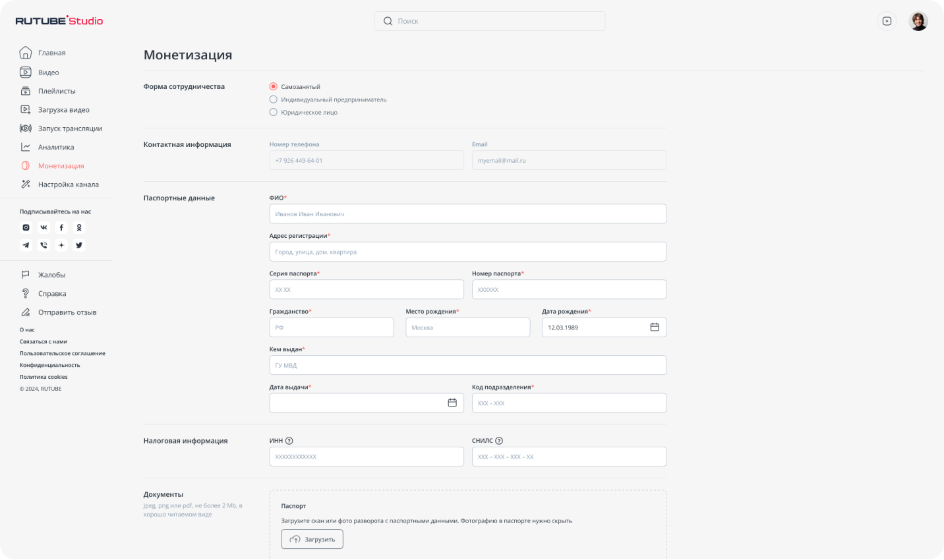This screenshot has height=560, width=944.
Task: Select the Самозанятый radio option
Action: click(274, 86)
